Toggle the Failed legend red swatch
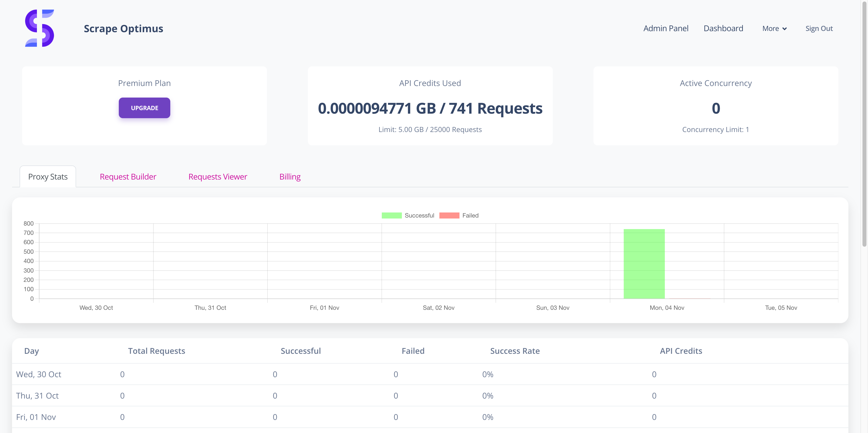Image resolution: width=868 pixels, height=433 pixels. tap(449, 215)
